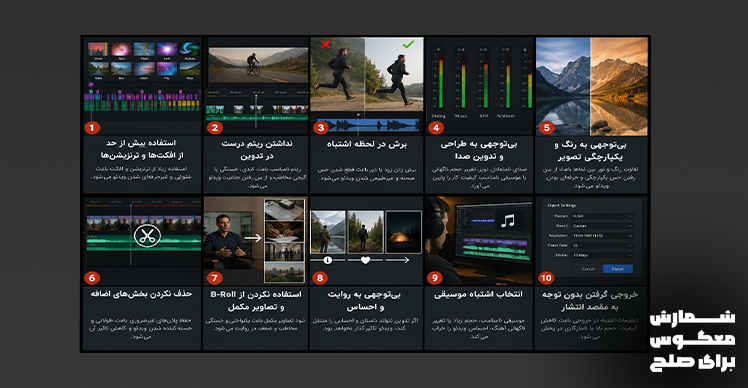Click heading 'برش در لحظه اشتباه'
This screenshot has height=388, width=748.
[x=367, y=144]
